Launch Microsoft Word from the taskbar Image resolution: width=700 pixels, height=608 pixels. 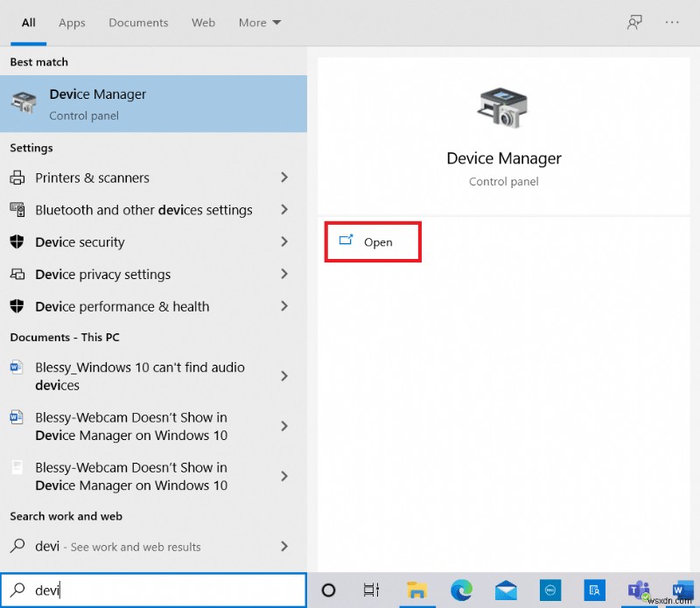coord(682,590)
